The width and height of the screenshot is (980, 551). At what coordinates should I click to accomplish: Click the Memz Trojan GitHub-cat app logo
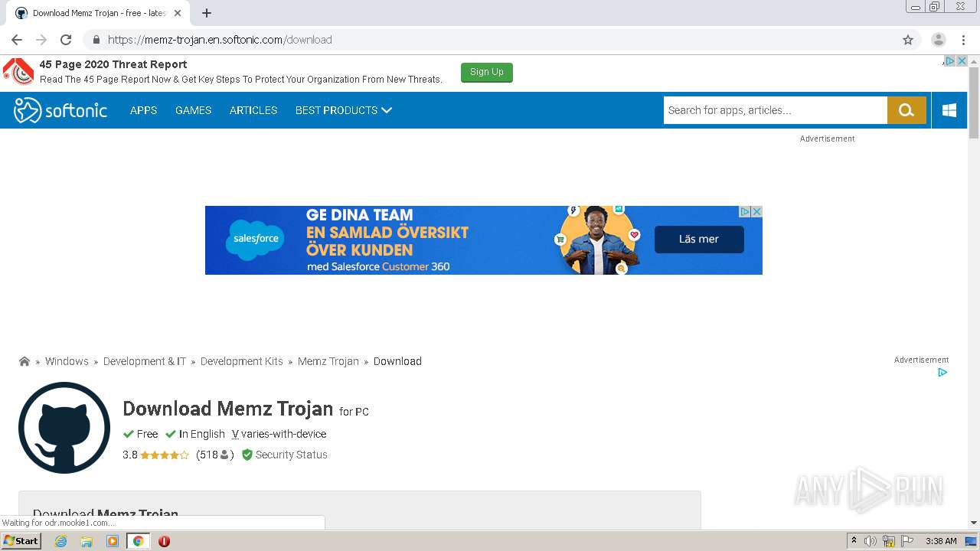[64, 428]
